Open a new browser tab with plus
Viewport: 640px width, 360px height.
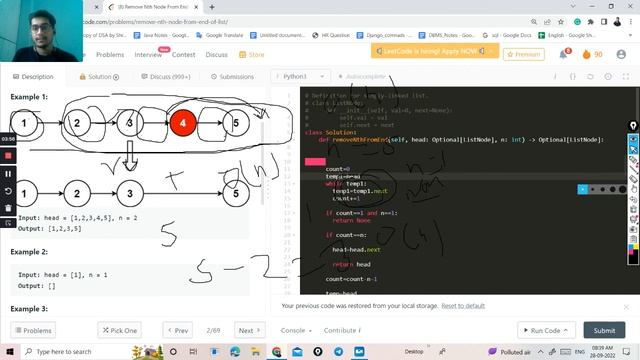(x=212, y=7)
